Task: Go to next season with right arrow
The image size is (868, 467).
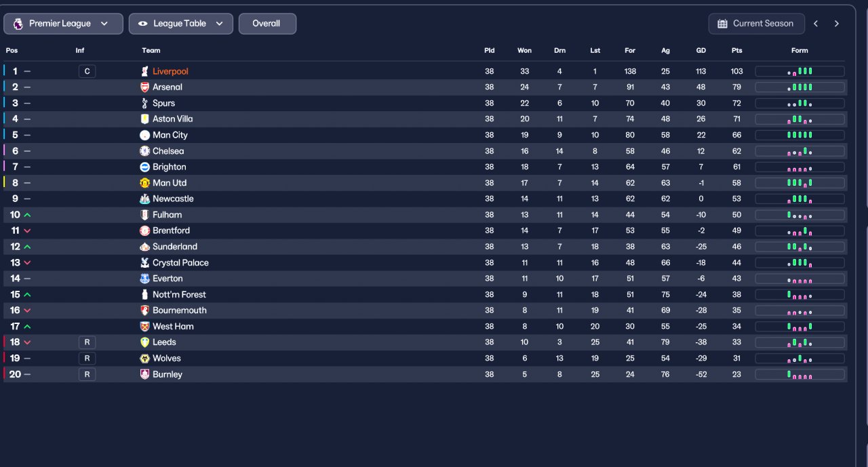Action: 837,24
